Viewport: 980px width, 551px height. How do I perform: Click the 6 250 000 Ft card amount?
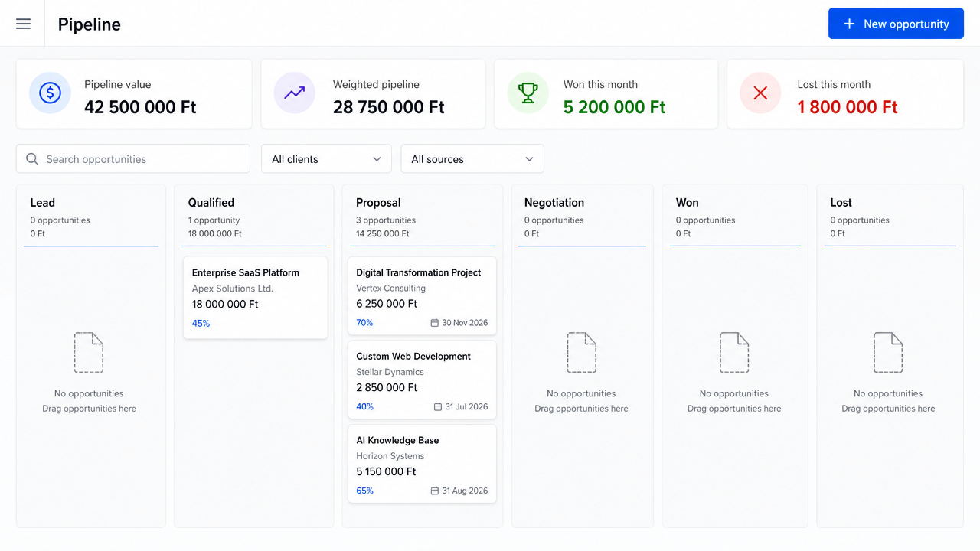387,304
